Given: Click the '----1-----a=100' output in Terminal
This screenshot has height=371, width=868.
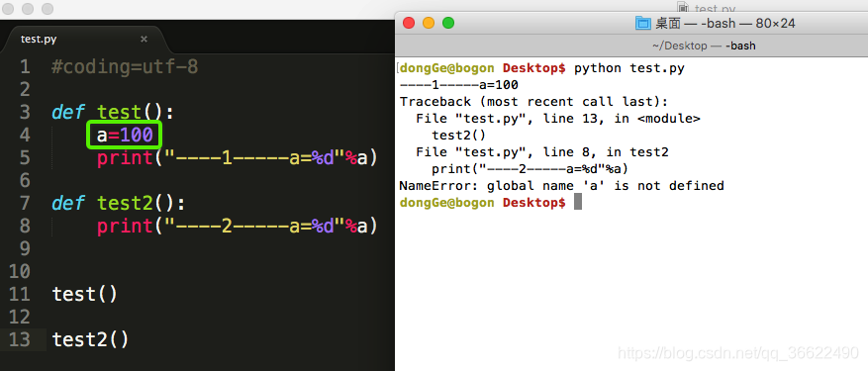Looking at the screenshot, I should (459, 85).
